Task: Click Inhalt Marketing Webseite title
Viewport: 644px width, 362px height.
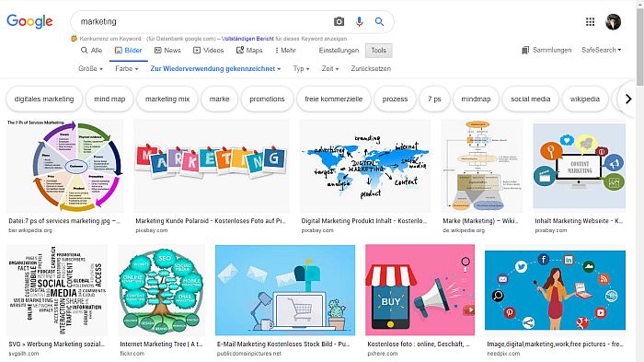Action: [x=579, y=221]
